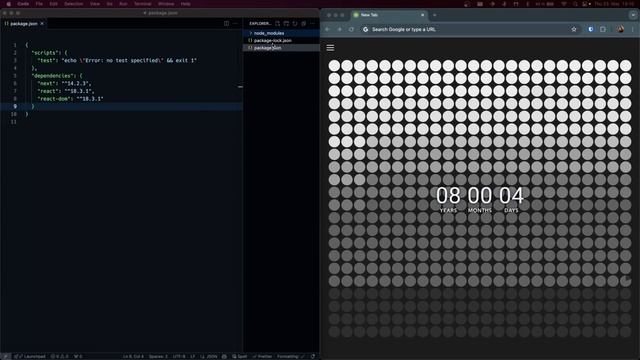The height and width of the screenshot is (360, 640).
Task: Open editor More Actions ellipsis menu
Action: tap(235, 24)
